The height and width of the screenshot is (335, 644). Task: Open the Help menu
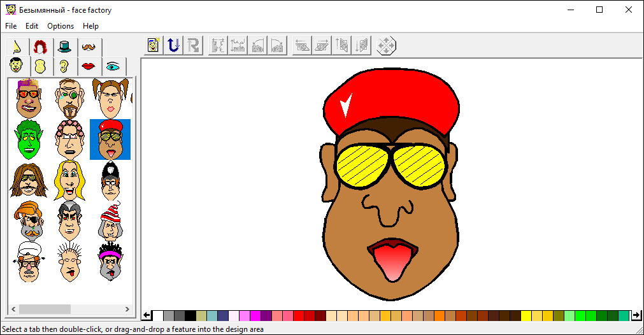click(x=91, y=26)
